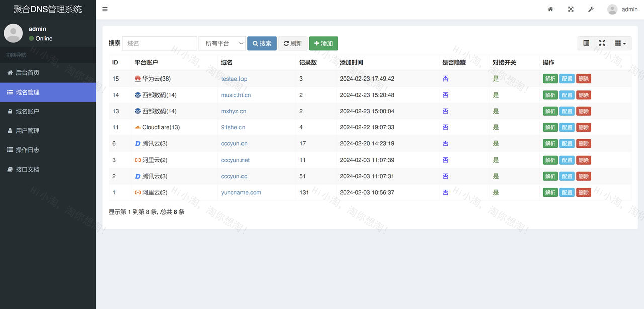This screenshot has width=644, height=309.
Task: Open 操作日志 sidebar item
Action: tap(48, 150)
